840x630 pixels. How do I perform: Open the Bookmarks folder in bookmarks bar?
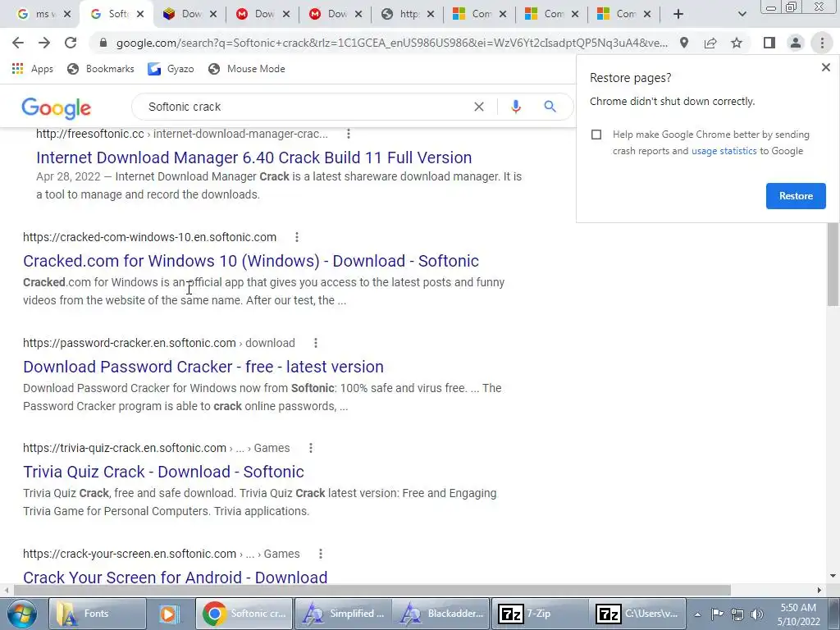click(x=101, y=69)
